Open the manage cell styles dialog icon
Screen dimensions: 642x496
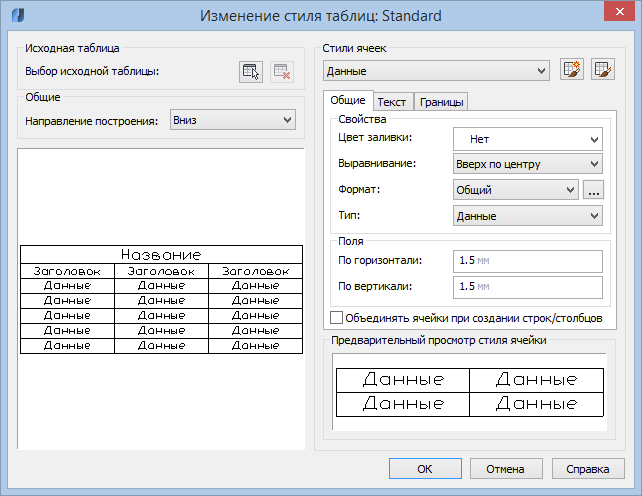602,70
